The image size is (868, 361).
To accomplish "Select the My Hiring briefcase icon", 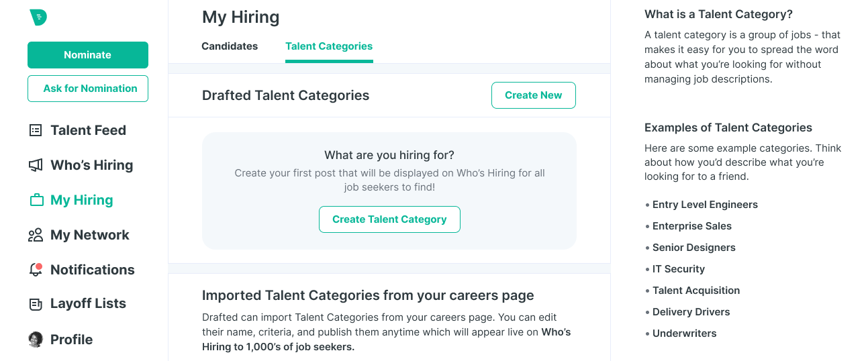I will 36,200.
